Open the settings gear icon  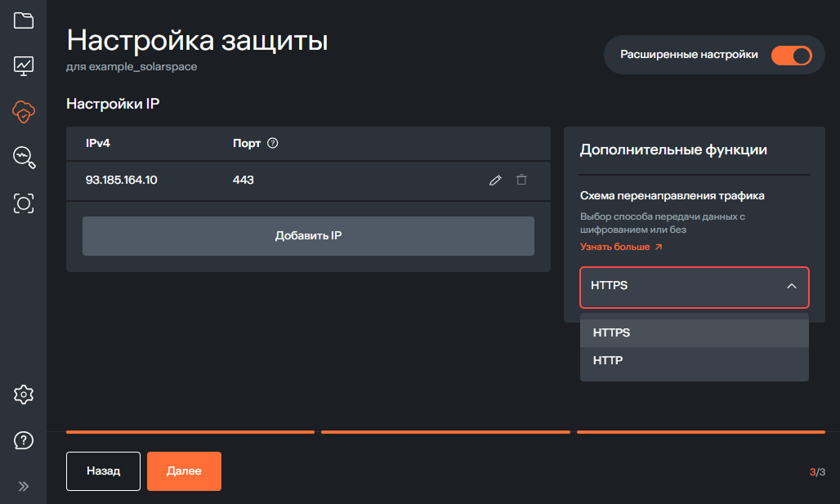[24, 395]
